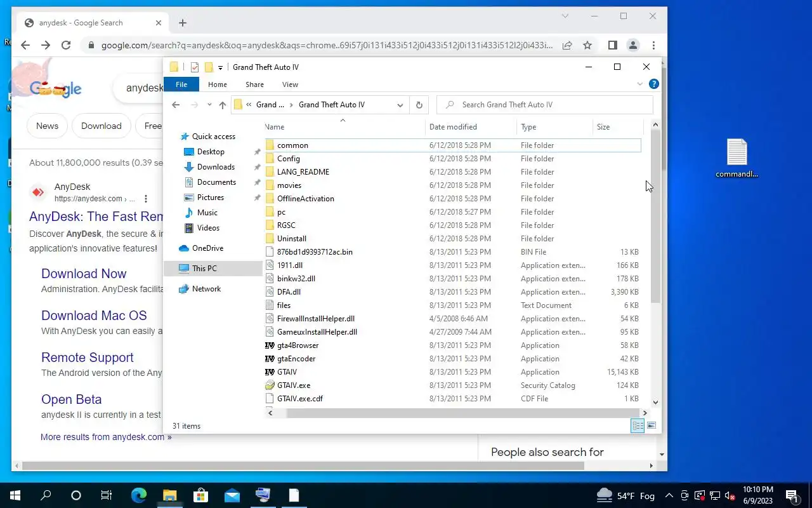
Task: Open Customize Quick Access Toolbar dropdown
Action: pos(220,67)
